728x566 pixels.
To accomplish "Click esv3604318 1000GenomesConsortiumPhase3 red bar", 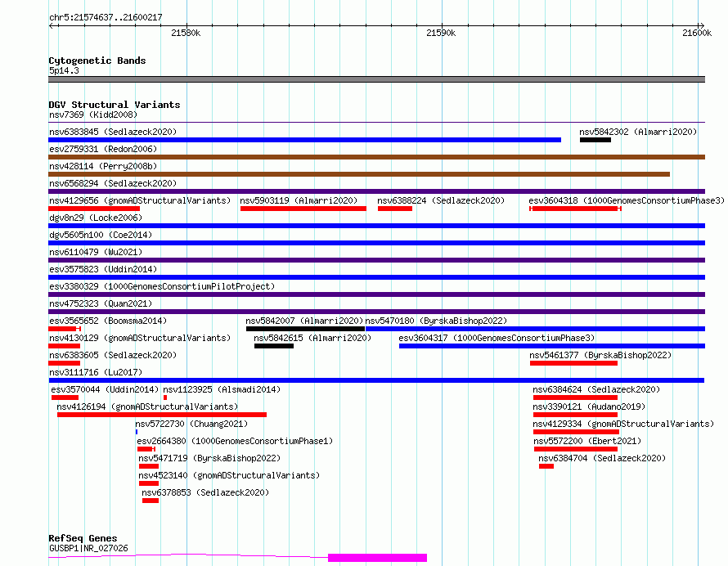I will [575, 209].
